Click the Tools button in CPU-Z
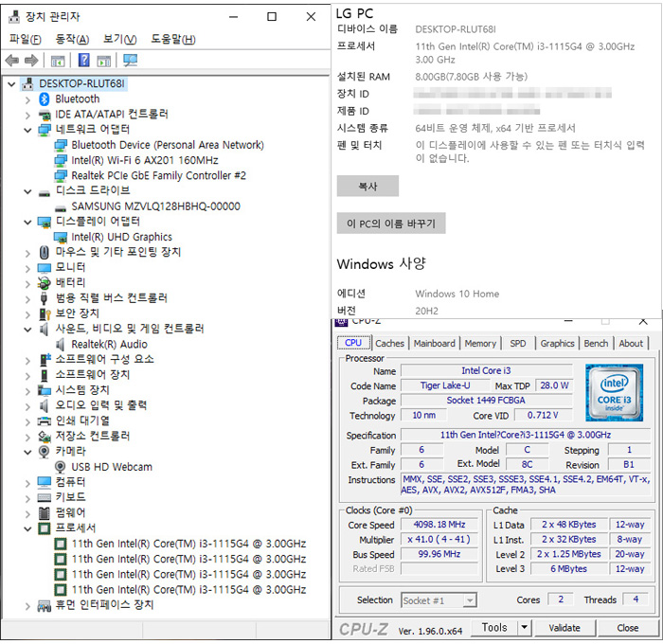Viewport: 663px width, 644px height. (494, 628)
